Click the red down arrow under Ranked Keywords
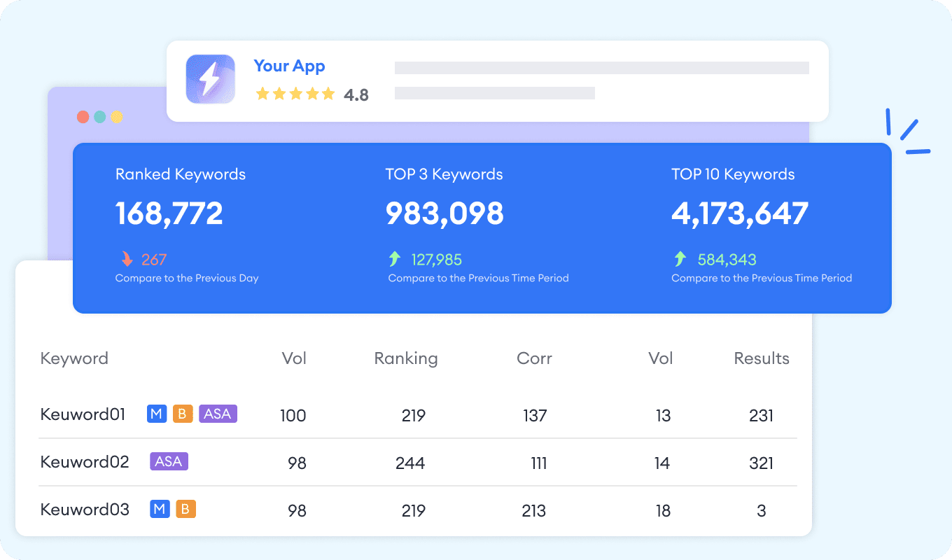The height and width of the screenshot is (560, 952). (x=127, y=260)
